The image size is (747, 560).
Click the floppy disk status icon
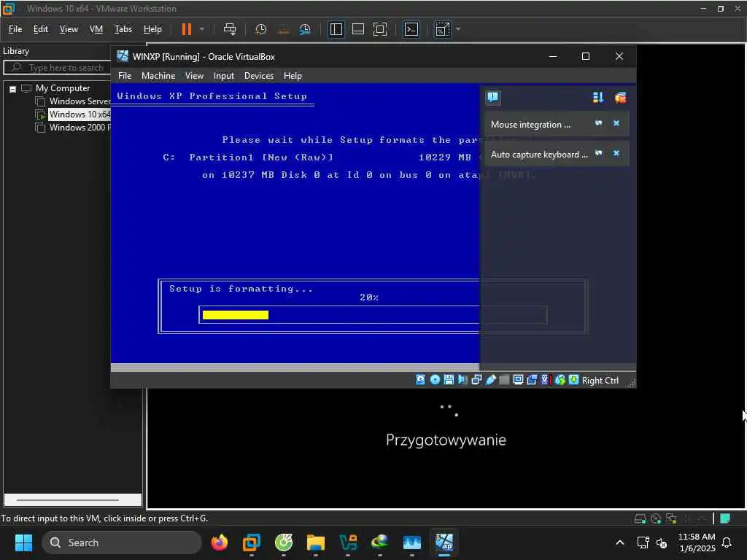point(449,379)
